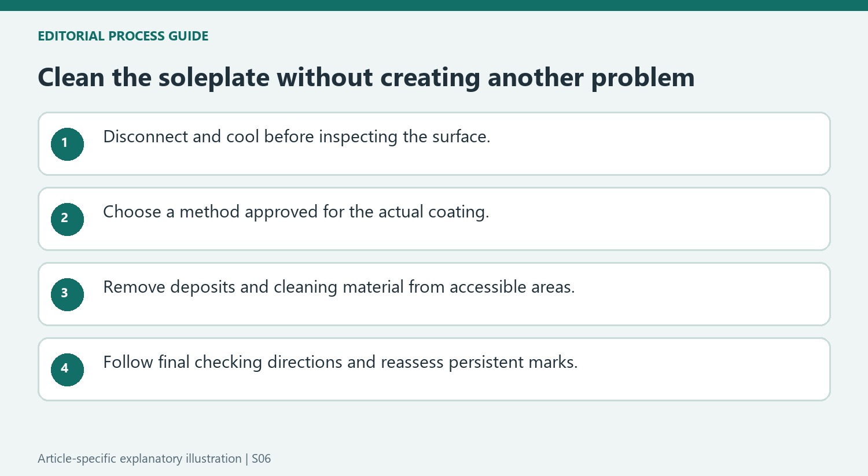Click the step 2 number badge
Image resolution: width=868 pixels, height=476 pixels.
pos(67,219)
